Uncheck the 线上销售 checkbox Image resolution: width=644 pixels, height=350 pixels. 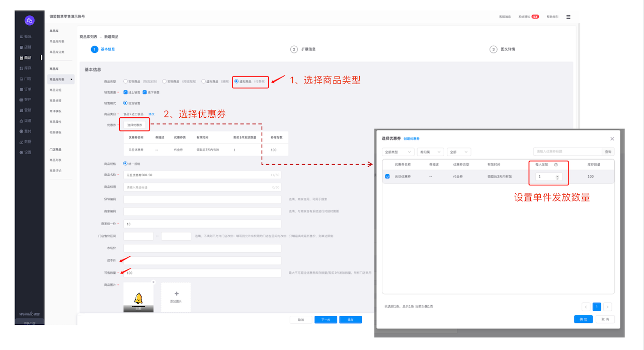tap(126, 92)
